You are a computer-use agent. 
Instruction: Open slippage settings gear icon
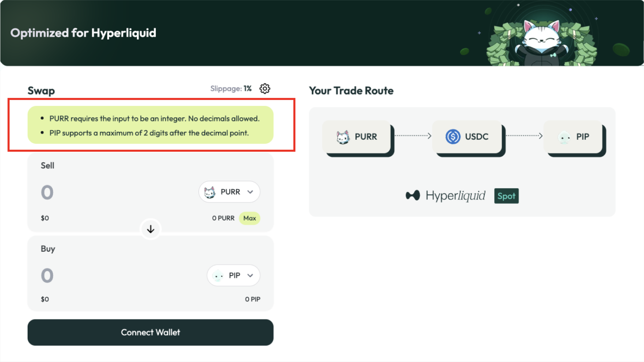click(x=264, y=89)
